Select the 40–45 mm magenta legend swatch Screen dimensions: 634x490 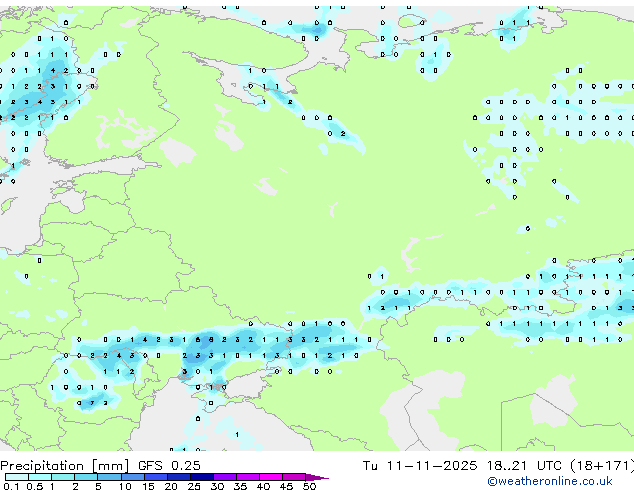coord(271,477)
